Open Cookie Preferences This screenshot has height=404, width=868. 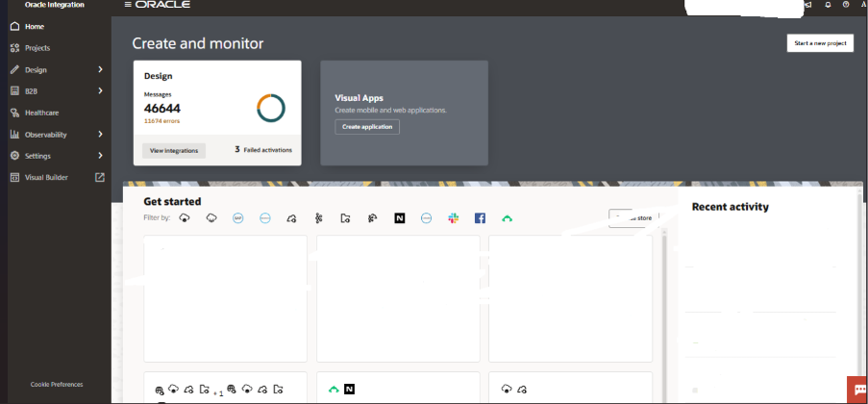tap(57, 384)
